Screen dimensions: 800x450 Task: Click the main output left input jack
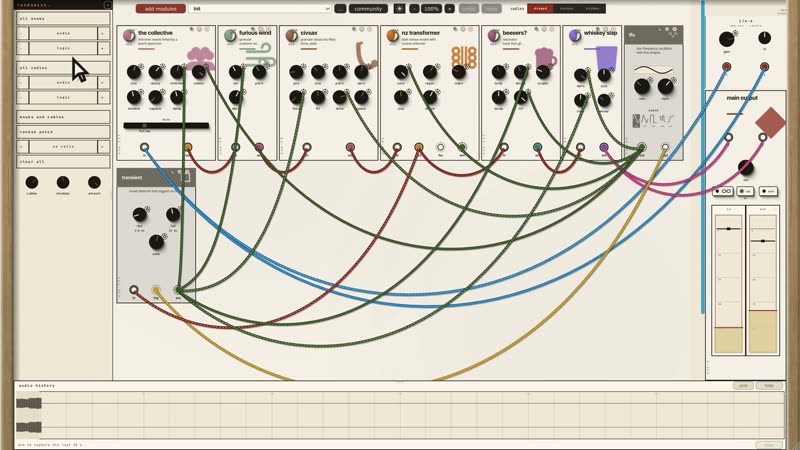[x=729, y=137]
